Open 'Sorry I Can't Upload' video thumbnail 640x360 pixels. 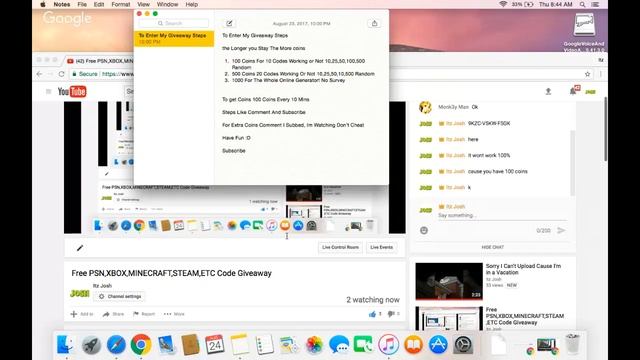449,281
